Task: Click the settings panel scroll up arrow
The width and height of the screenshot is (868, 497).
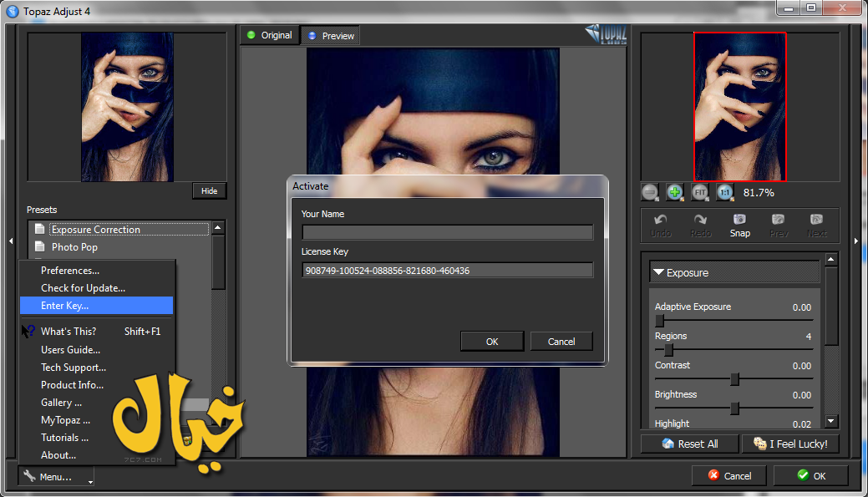Action: 831,260
